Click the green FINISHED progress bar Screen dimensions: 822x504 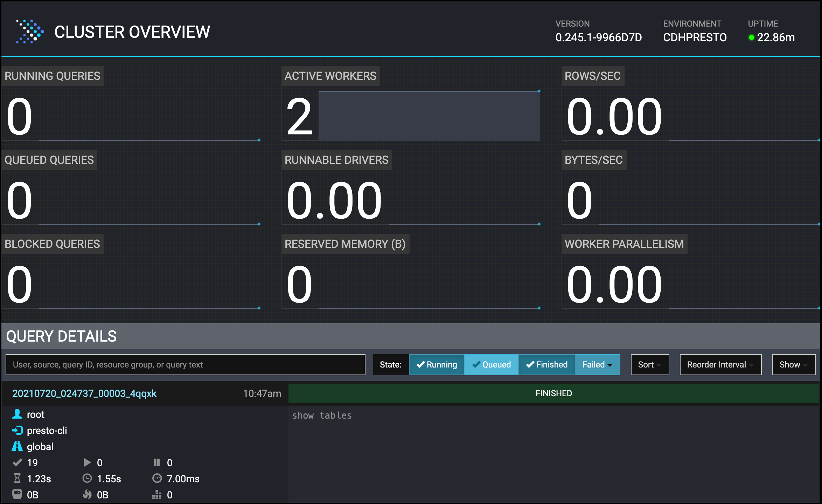point(553,393)
